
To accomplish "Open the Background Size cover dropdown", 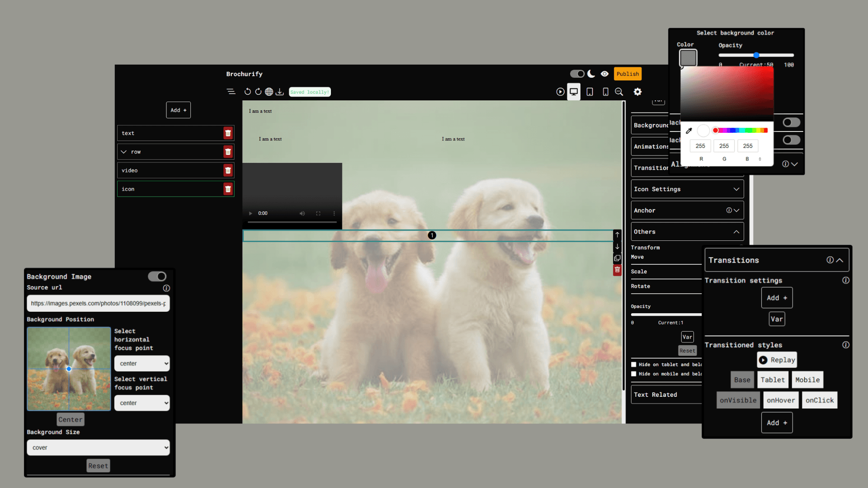I will tap(98, 447).
